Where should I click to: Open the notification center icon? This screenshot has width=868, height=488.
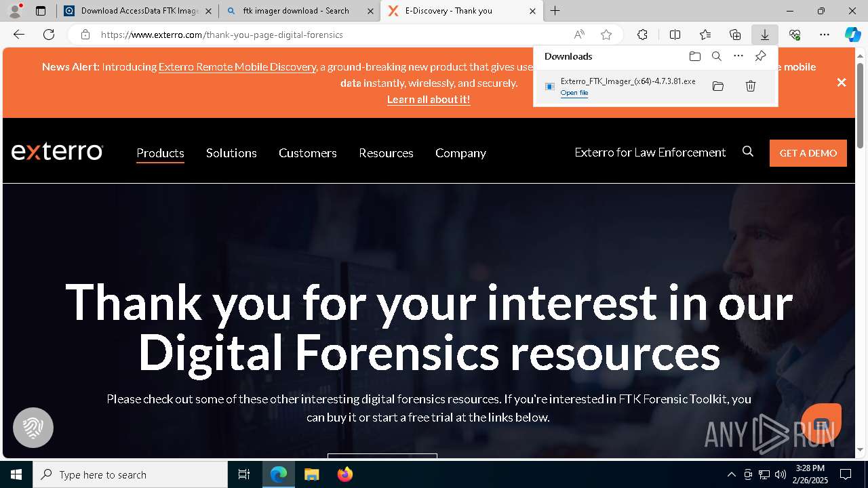tap(846, 474)
